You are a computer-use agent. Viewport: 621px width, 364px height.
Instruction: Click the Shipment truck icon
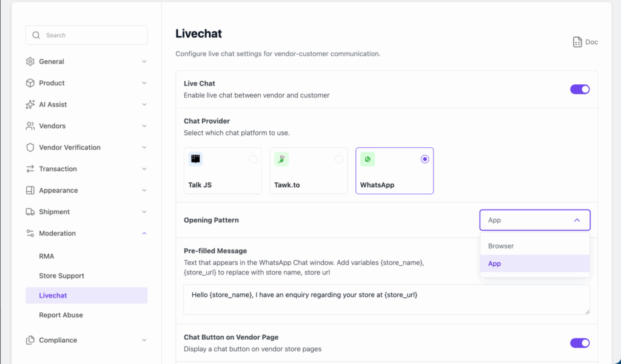point(30,212)
